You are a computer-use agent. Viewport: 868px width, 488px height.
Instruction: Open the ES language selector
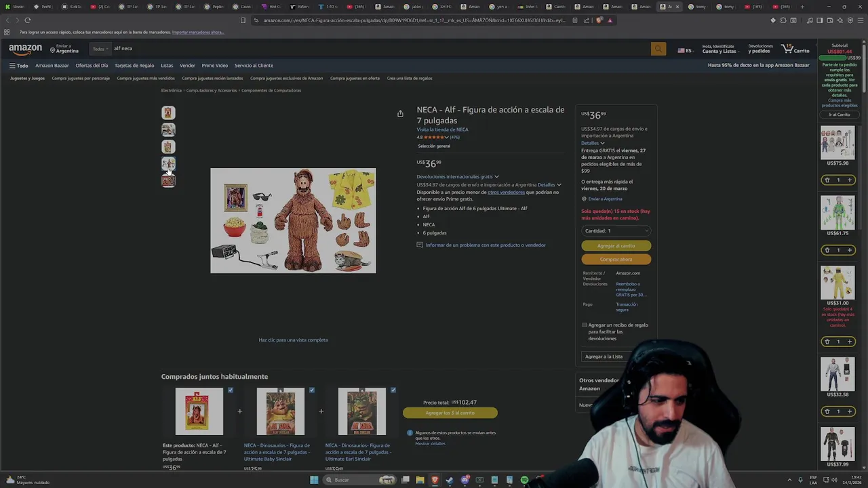pyautogui.click(x=685, y=50)
